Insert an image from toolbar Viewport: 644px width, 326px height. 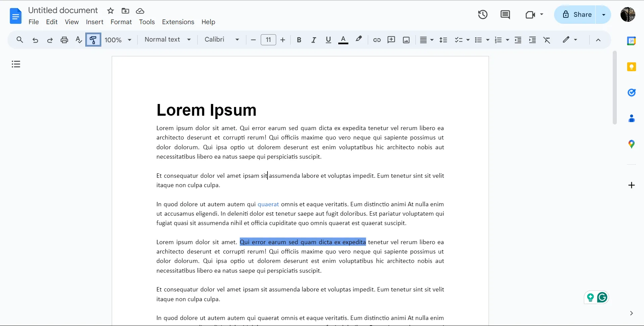click(406, 40)
